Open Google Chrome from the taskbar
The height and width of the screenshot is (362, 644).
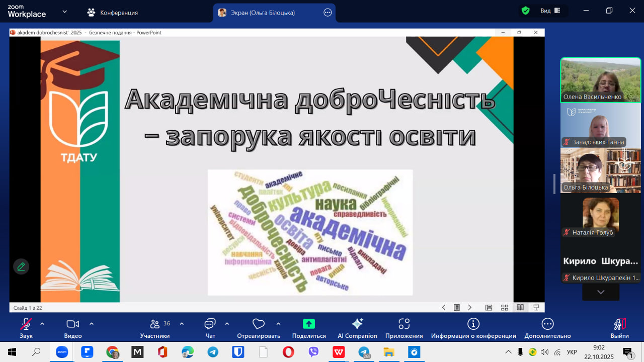pyautogui.click(x=112, y=352)
